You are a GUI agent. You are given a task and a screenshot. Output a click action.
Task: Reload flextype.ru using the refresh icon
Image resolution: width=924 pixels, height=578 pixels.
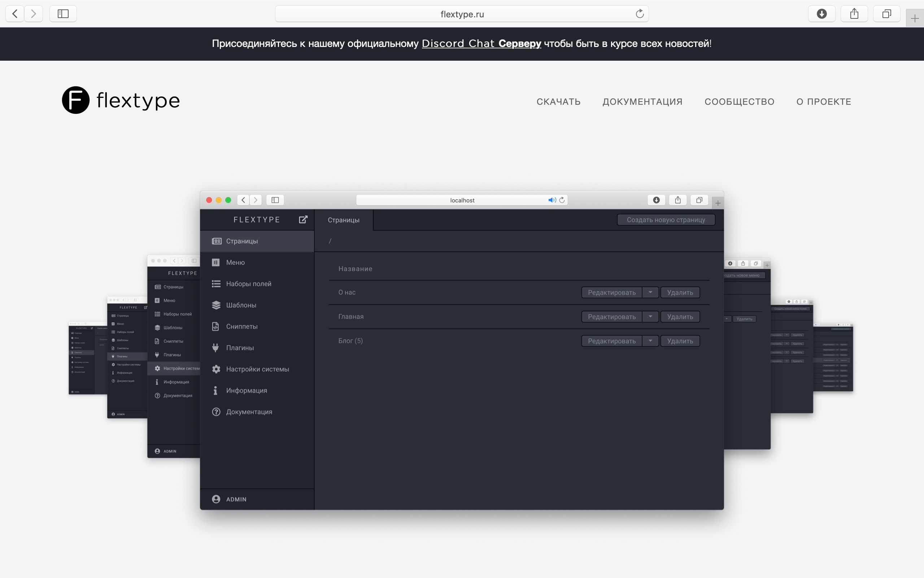tap(640, 14)
